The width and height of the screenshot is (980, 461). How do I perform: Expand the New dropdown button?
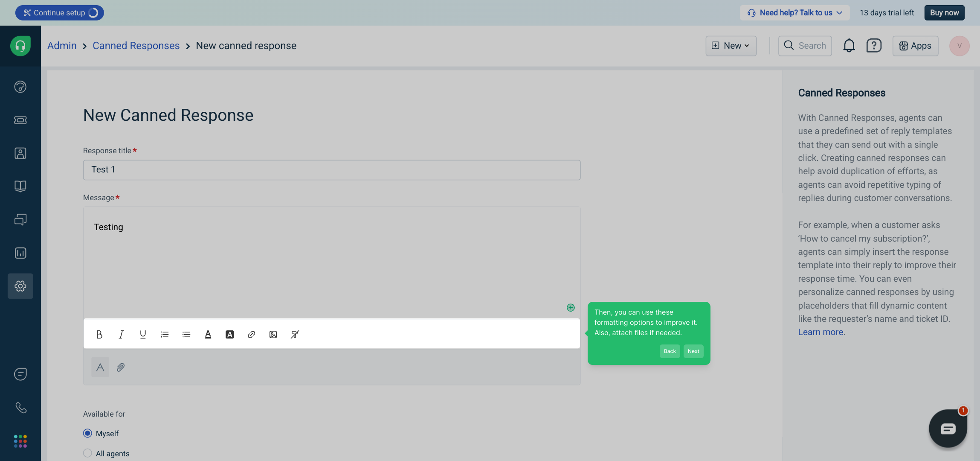click(x=731, y=46)
